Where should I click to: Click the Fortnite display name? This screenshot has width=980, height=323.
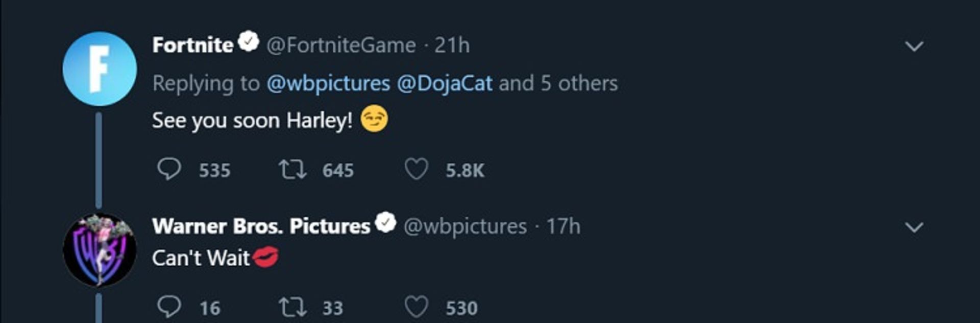tap(192, 45)
